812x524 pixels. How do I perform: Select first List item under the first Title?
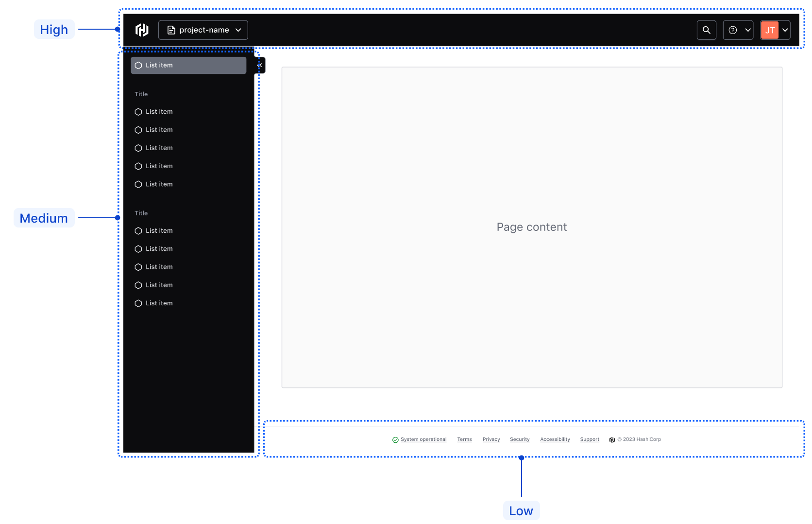(x=159, y=112)
